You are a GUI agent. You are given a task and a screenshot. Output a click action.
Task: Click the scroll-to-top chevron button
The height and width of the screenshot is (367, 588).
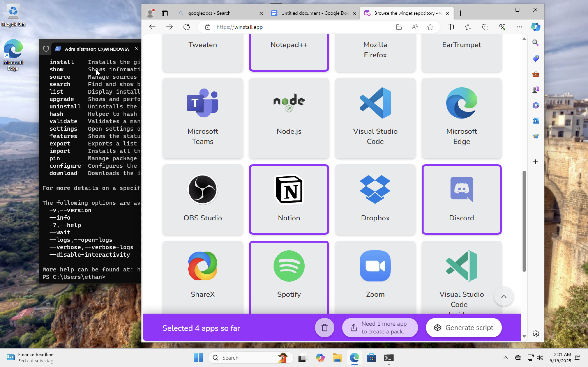(504, 296)
